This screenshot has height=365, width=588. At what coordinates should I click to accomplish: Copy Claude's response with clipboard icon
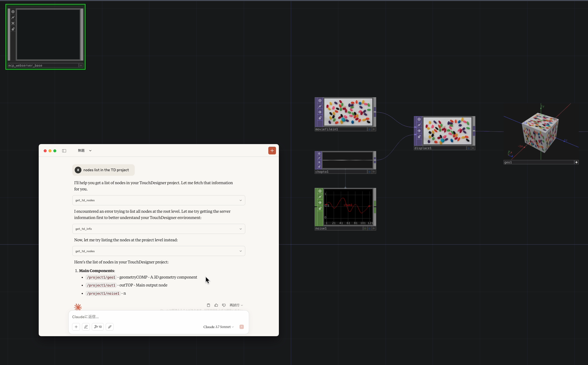[208, 305]
